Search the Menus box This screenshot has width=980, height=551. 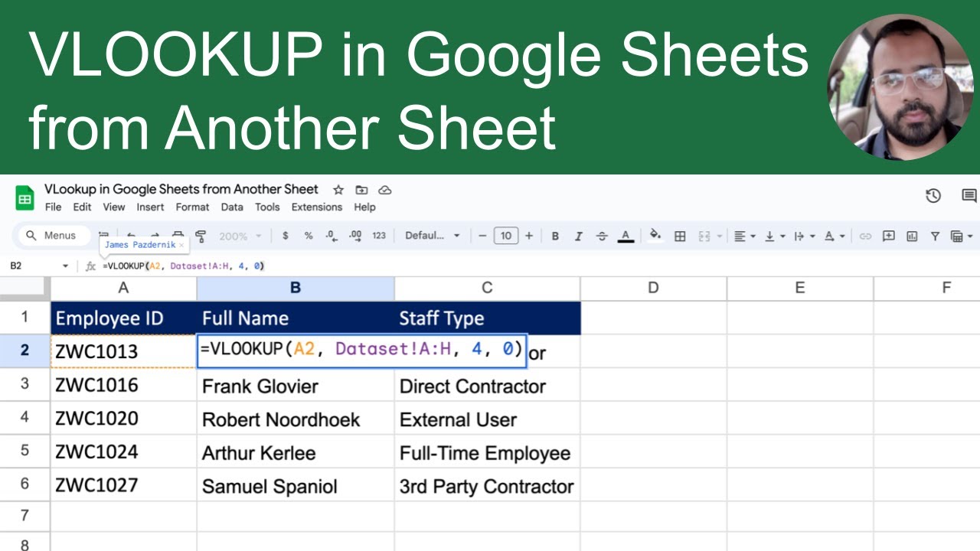click(54, 236)
